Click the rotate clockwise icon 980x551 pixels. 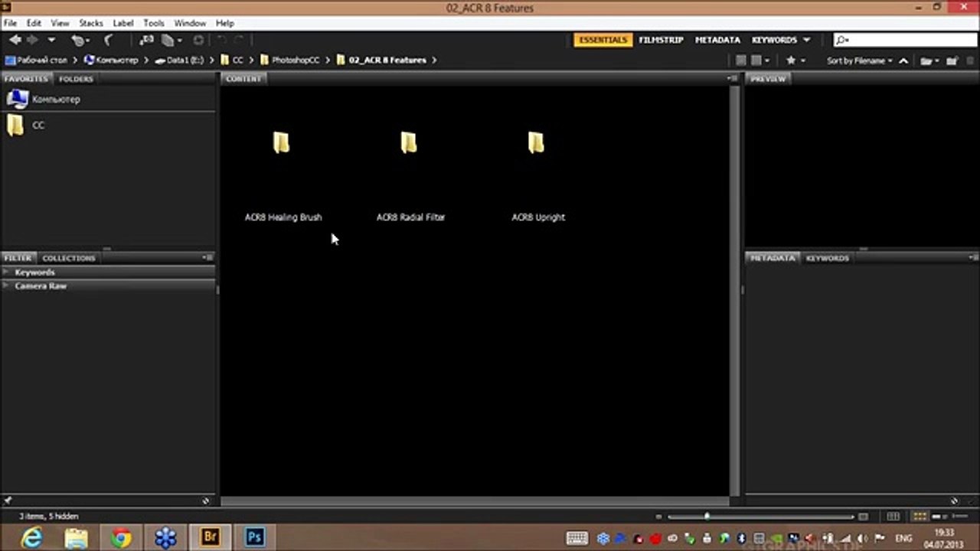point(240,40)
